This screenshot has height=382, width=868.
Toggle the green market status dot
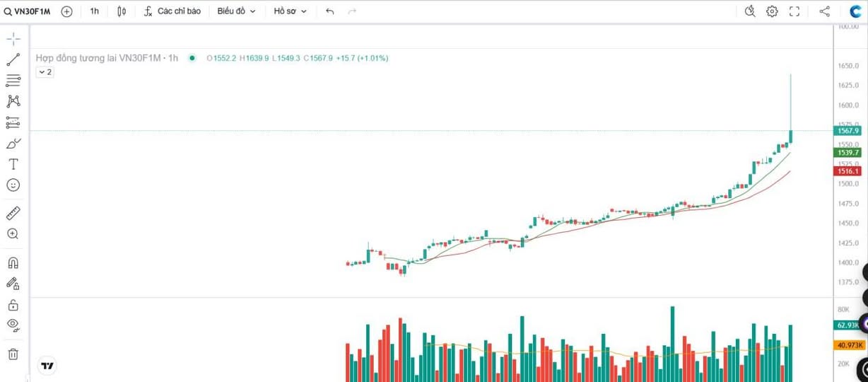192,58
